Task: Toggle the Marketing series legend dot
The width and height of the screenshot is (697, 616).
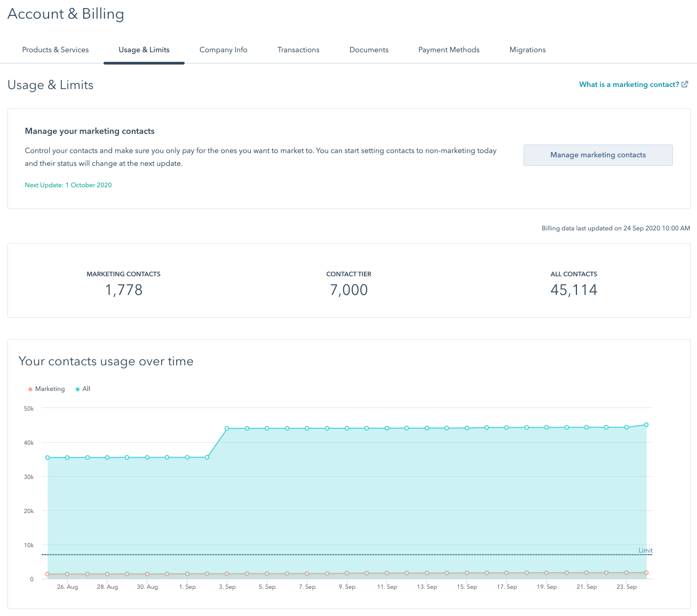Action: (x=30, y=389)
